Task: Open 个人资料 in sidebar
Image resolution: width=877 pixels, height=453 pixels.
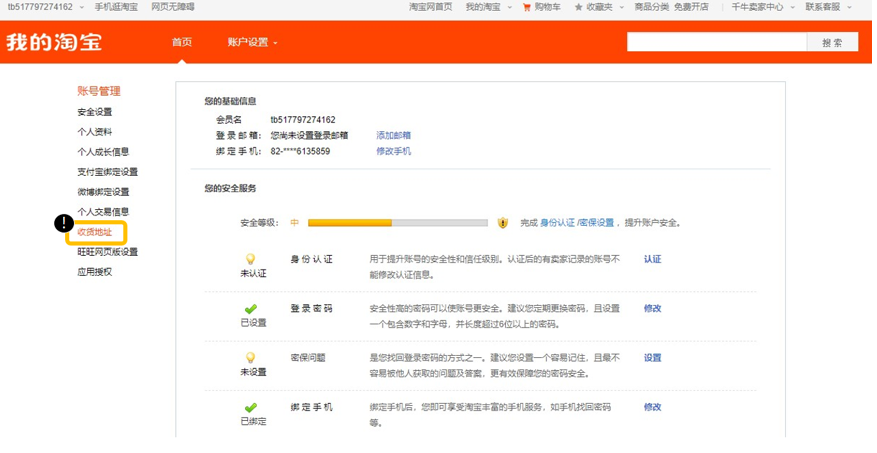Action: pyautogui.click(x=95, y=132)
